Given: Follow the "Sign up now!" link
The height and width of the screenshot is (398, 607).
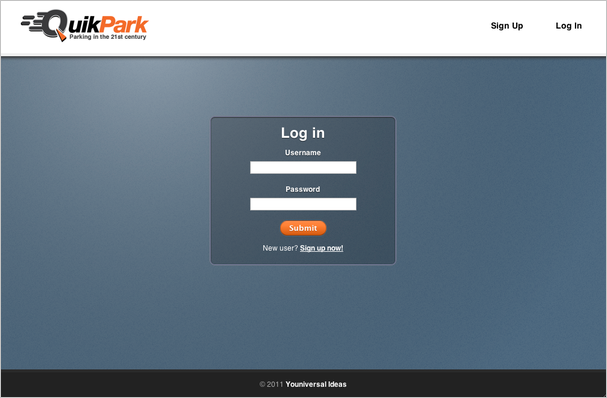Looking at the screenshot, I should pyautogui.click(x=321, y=248).
